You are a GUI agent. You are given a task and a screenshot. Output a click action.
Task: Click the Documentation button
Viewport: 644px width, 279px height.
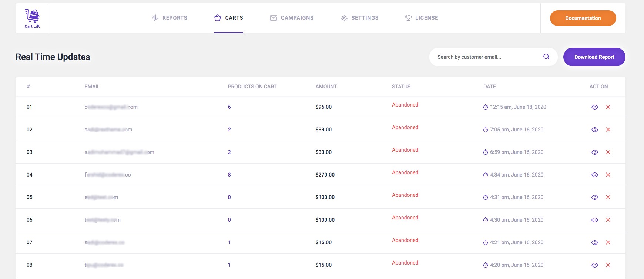(x=583, y=18)
